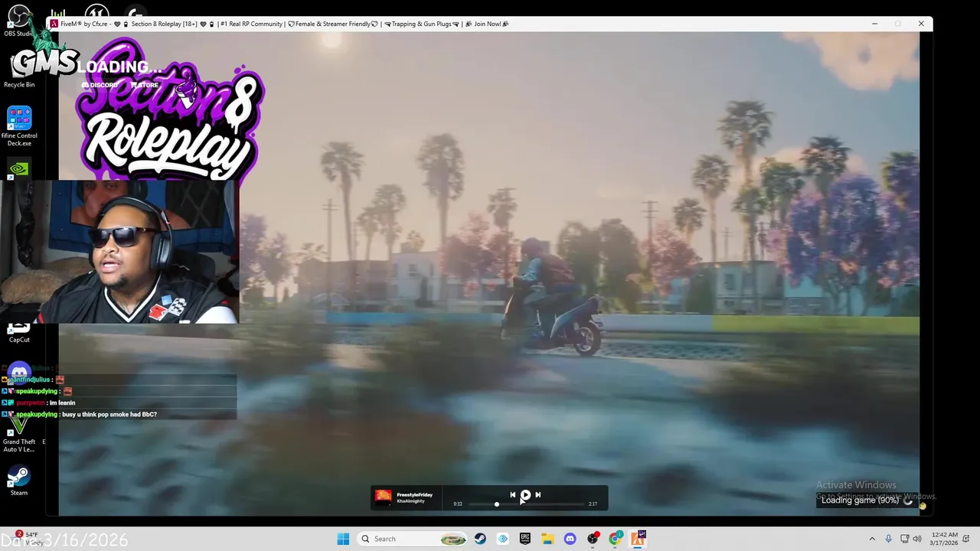
Task: Open the FreestyleFriday album art thumbnail
Action: click(384, 497)
